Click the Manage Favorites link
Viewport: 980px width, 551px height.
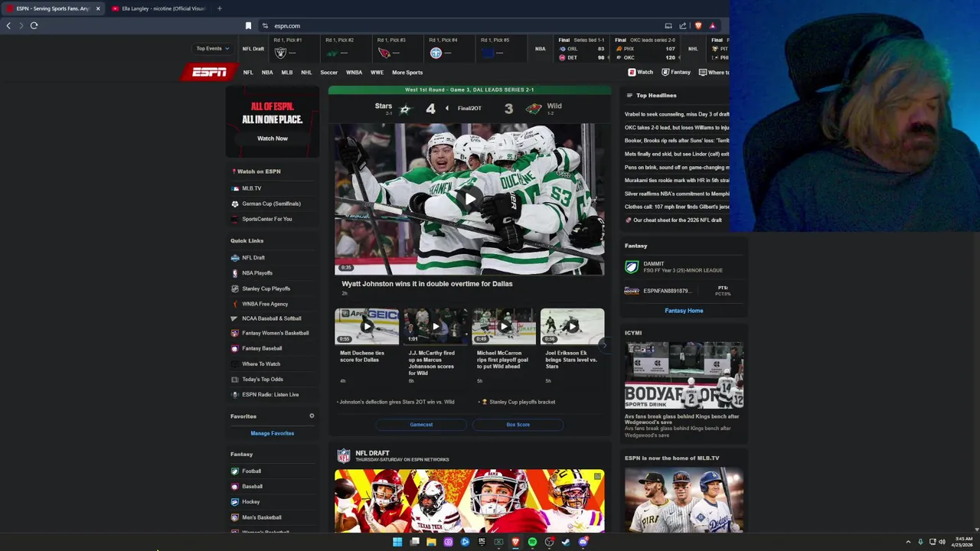(272, 433)
